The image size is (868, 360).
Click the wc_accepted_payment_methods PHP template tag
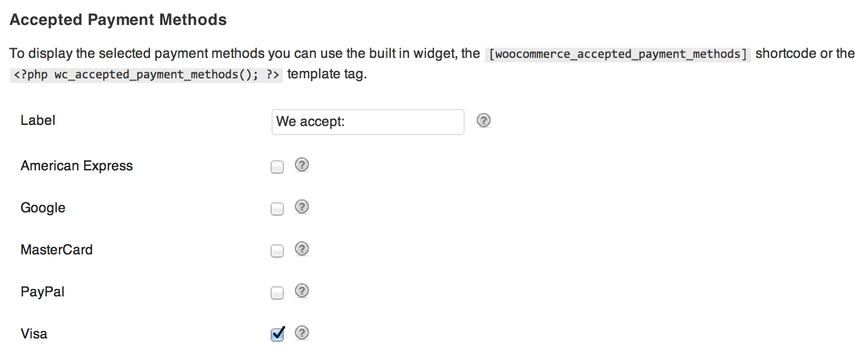(146, 75)
